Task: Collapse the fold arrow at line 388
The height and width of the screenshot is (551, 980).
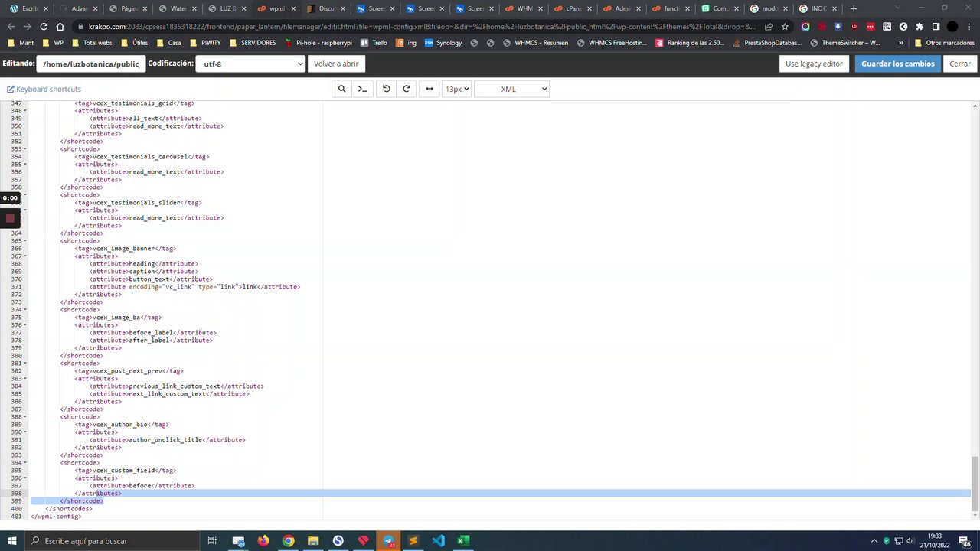Action: click(25, 417)
